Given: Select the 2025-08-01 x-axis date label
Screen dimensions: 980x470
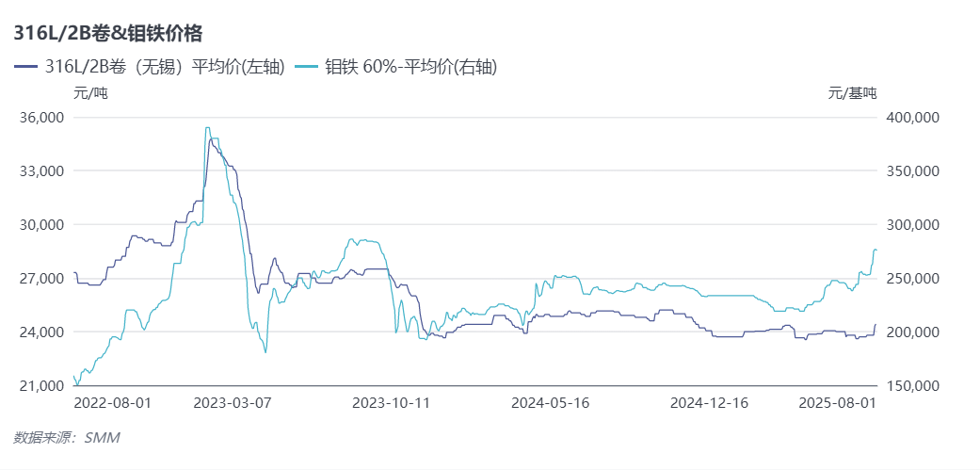Looking at the screenshot, I should [x=836, y=402].
